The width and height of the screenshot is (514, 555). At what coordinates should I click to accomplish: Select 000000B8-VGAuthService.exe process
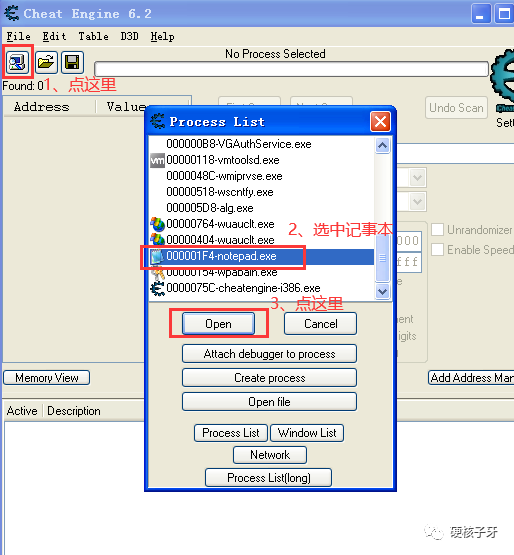click(x=262, y=144)
